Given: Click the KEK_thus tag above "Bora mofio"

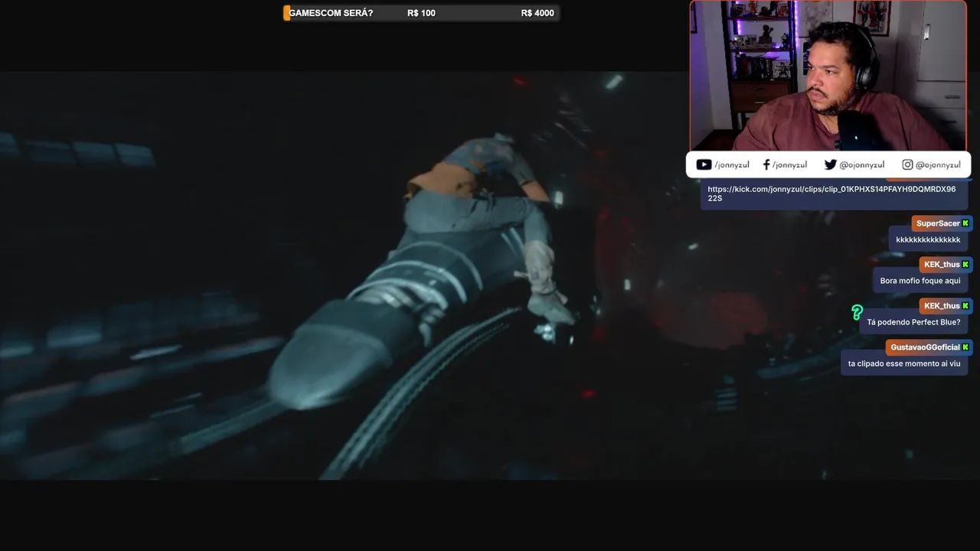Looking at the screenshot, I should coord(946,265).
